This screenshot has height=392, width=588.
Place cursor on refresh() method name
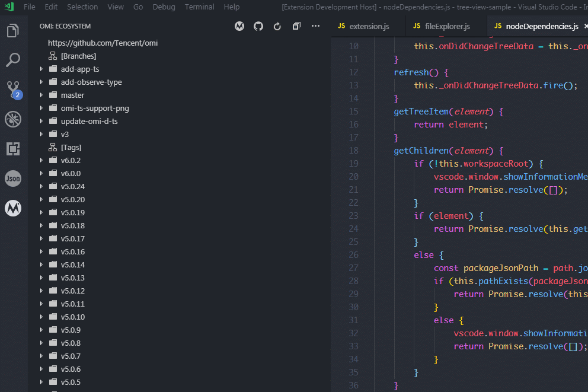tap(411, 72)
